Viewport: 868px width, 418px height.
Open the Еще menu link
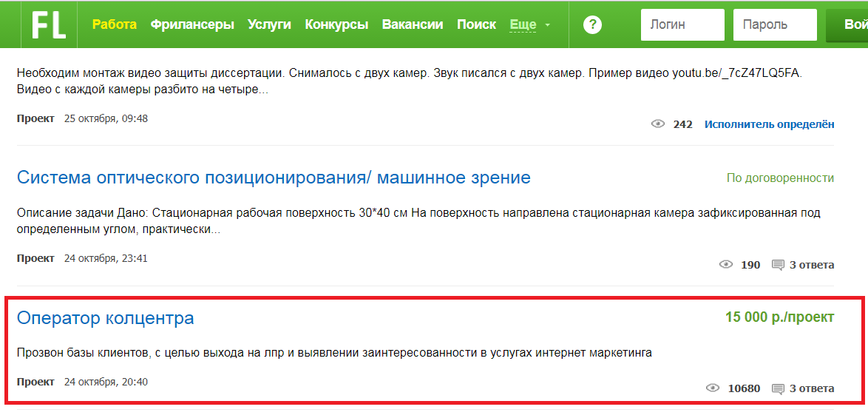coord(523,24)
